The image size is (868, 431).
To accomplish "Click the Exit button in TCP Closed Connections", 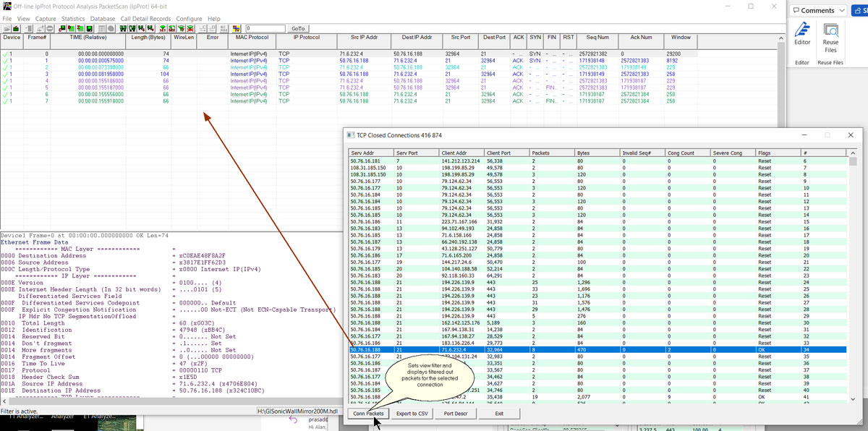I will click(499, 414).
